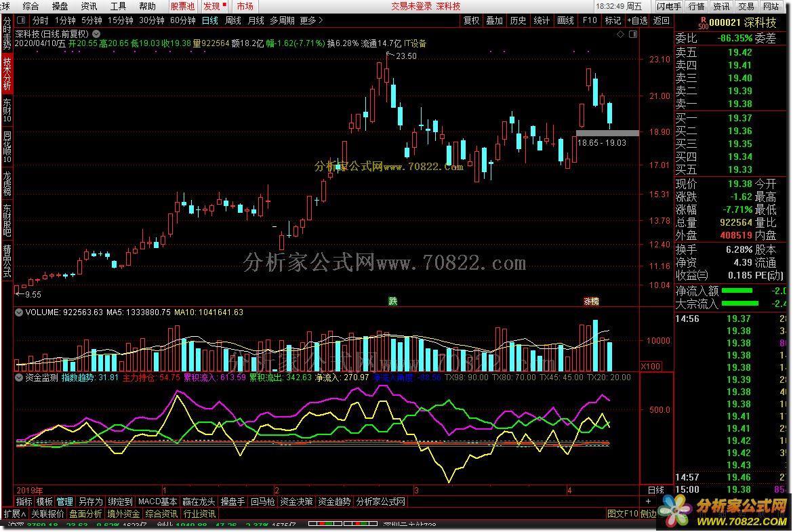The height and width of the screenshot is (532, 793).
Task: Switch to 分时 period
Action: pos(41,20)
